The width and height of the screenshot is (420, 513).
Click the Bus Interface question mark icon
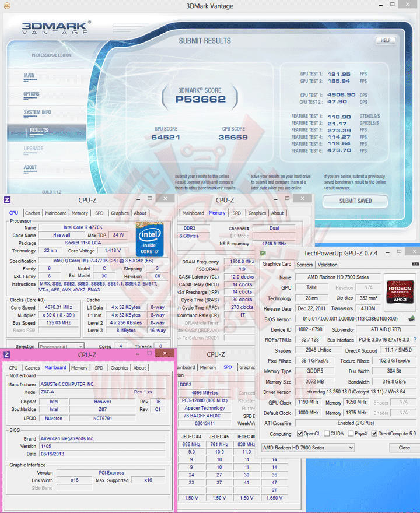(x=415, y=340)
